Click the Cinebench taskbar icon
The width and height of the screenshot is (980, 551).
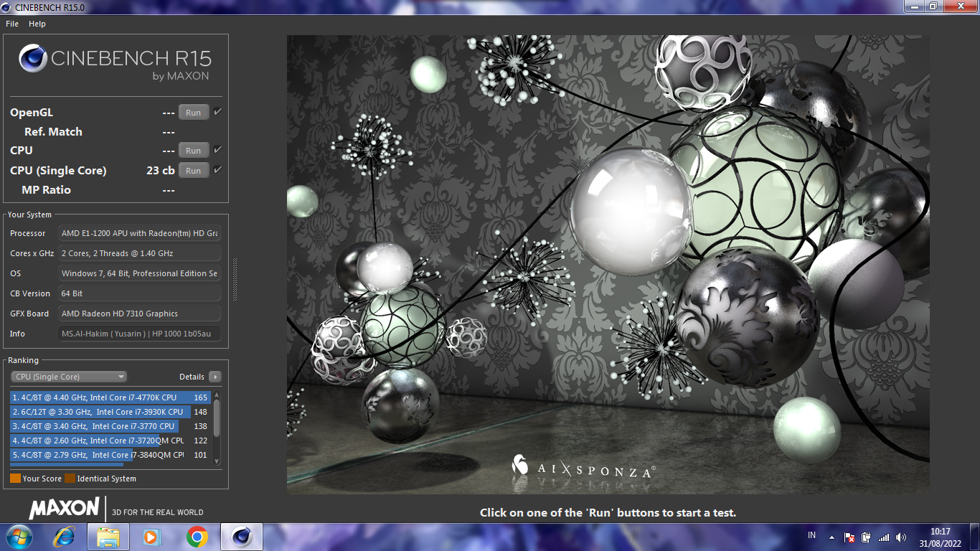pyautogui.click(x=242, y=537)
